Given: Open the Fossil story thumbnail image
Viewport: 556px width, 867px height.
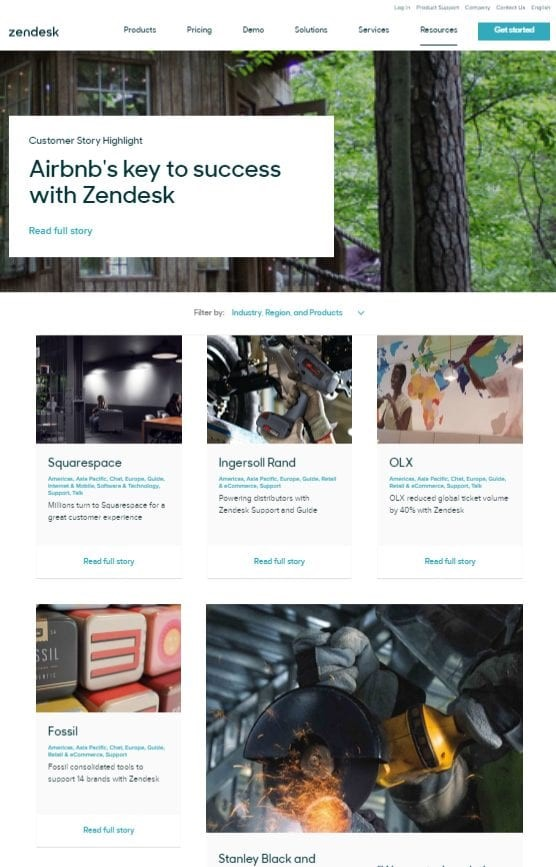Looking at the screenshot, I should [x=108, y=658].
